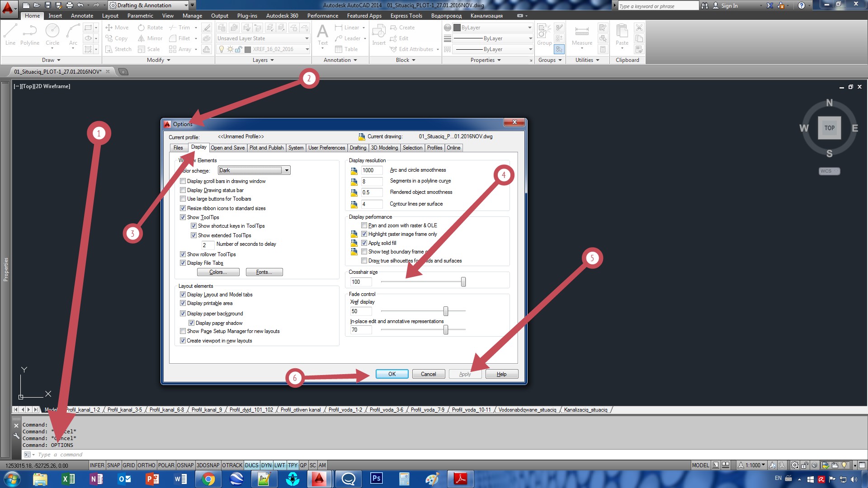
Task: Expand the Color scheme dropdown
Action: [x=286, y=170]
